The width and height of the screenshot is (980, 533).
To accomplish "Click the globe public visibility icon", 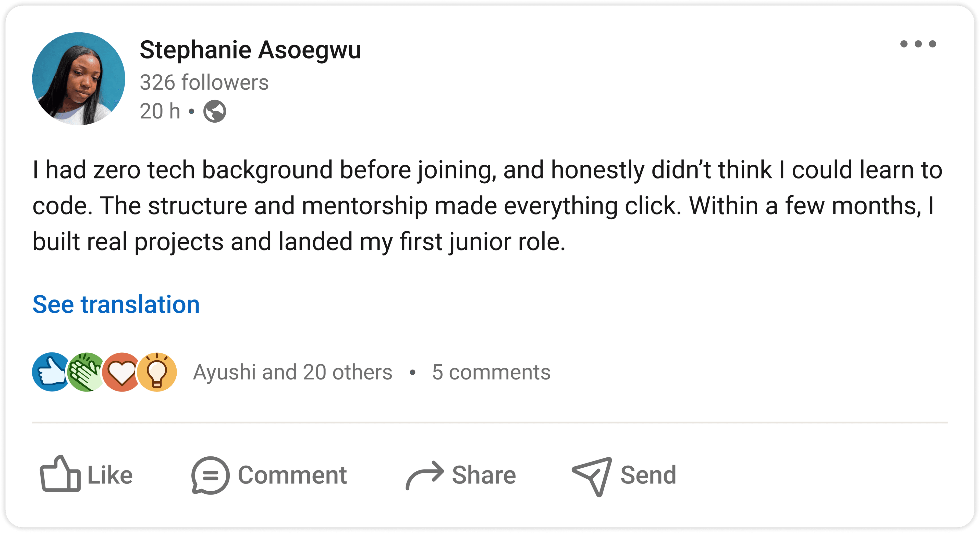I will coord(215,111).
